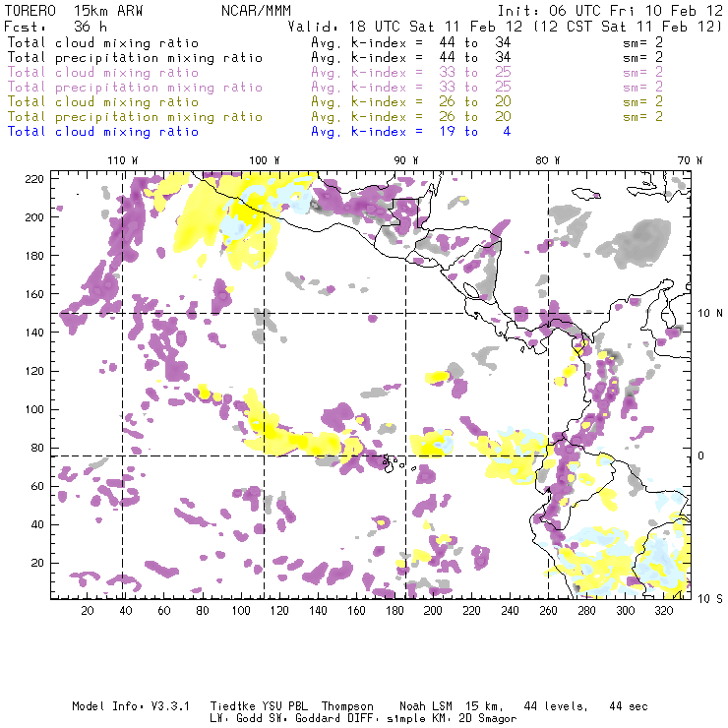Viewport: 728px width, 728px height.
Task: Click '100' on the left vertical axis
Action: 34,409
